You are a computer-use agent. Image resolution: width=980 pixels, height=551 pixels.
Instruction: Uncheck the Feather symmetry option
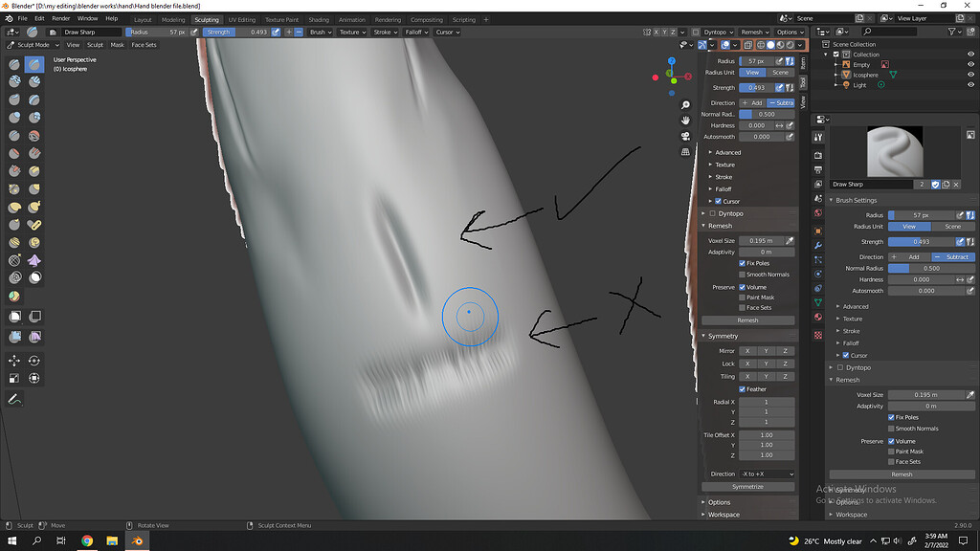[742, 389]
